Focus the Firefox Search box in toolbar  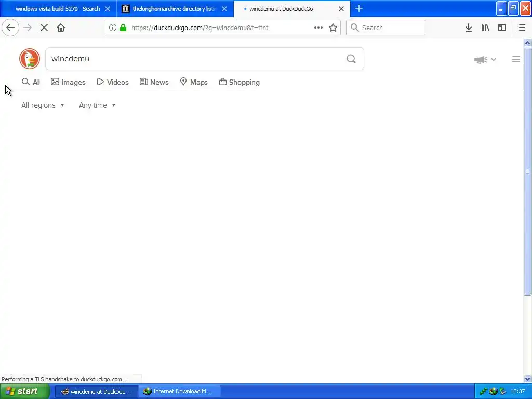386,28
